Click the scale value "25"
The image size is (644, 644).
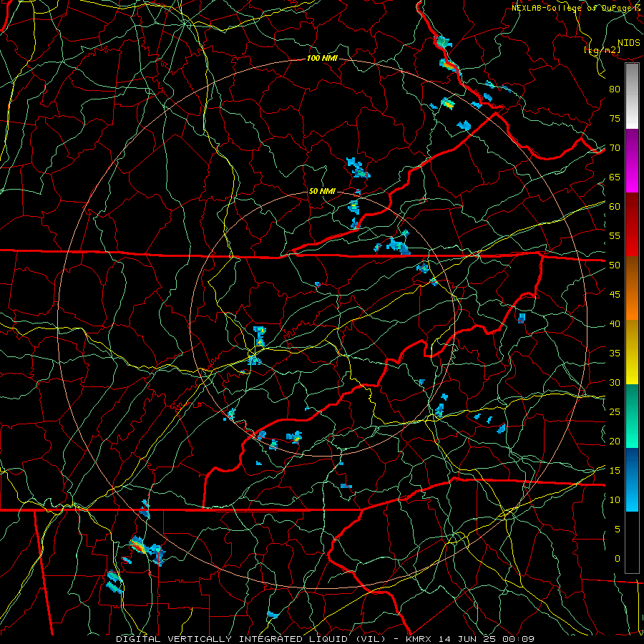point(615,412)
